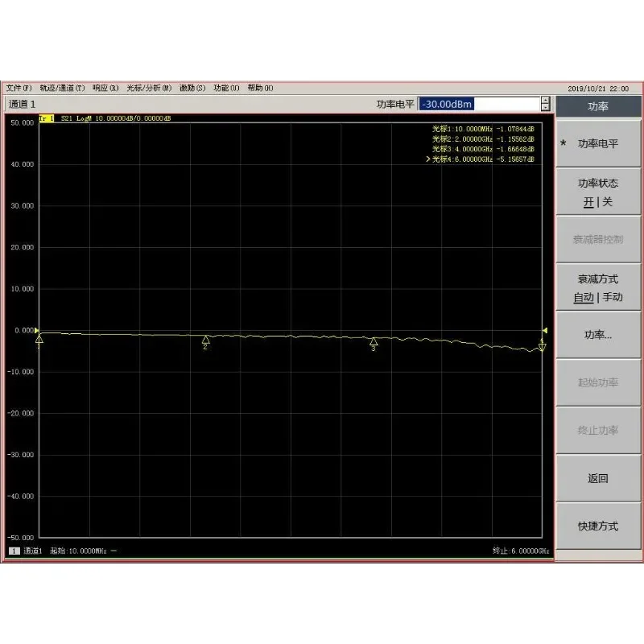644x644 pixels.
Task: Click the 光标2: 2.00000GHz readout
Action: pyautogui.click(x=483, y=139)
